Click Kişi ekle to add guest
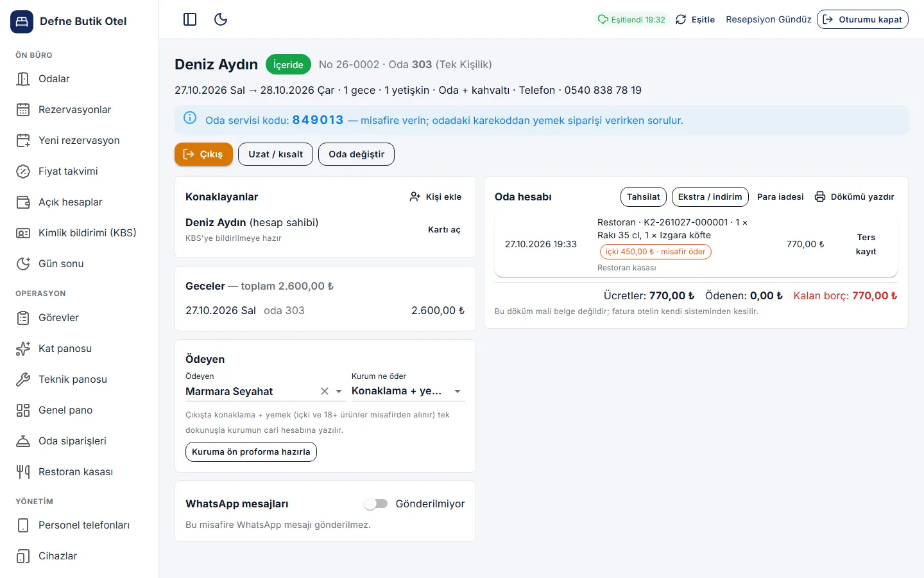This screenshot has width=924, height=578. [x=436, y=197]
